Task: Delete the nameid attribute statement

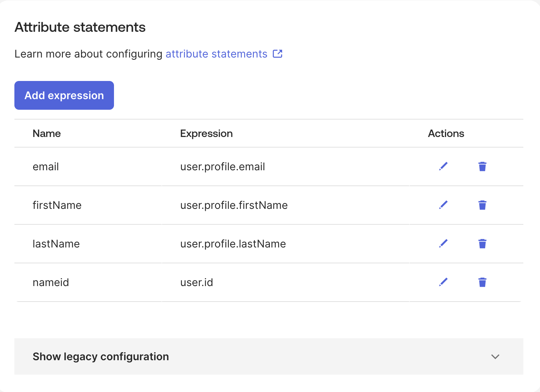Action: tap(482, 282)
